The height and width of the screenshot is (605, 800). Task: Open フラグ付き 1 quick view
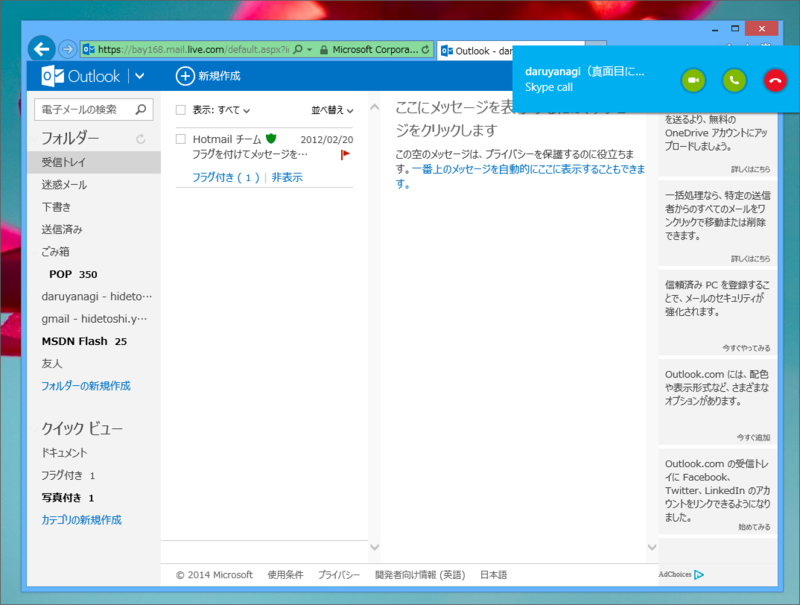tap(68, 475)
